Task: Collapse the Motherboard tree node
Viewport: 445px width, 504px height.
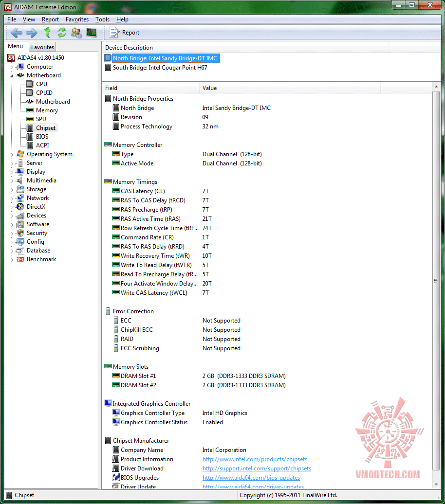Action: [x=12, y=76]
